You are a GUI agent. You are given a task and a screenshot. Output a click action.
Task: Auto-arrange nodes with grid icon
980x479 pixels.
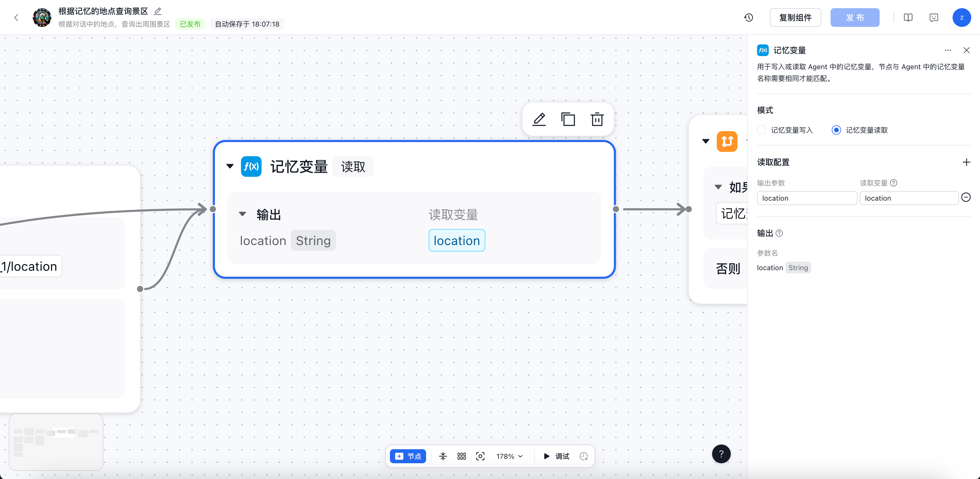click(461, 456)
